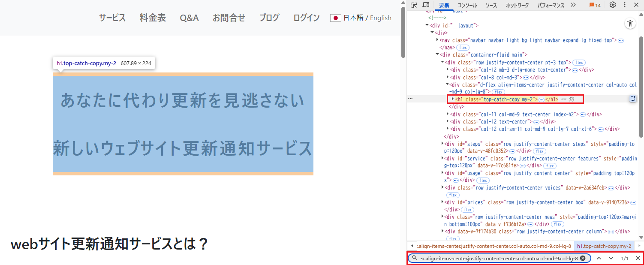644x265 pixels.
Task: Expand the h1 top-catch-copy node
Action: [x=453, y=99]
